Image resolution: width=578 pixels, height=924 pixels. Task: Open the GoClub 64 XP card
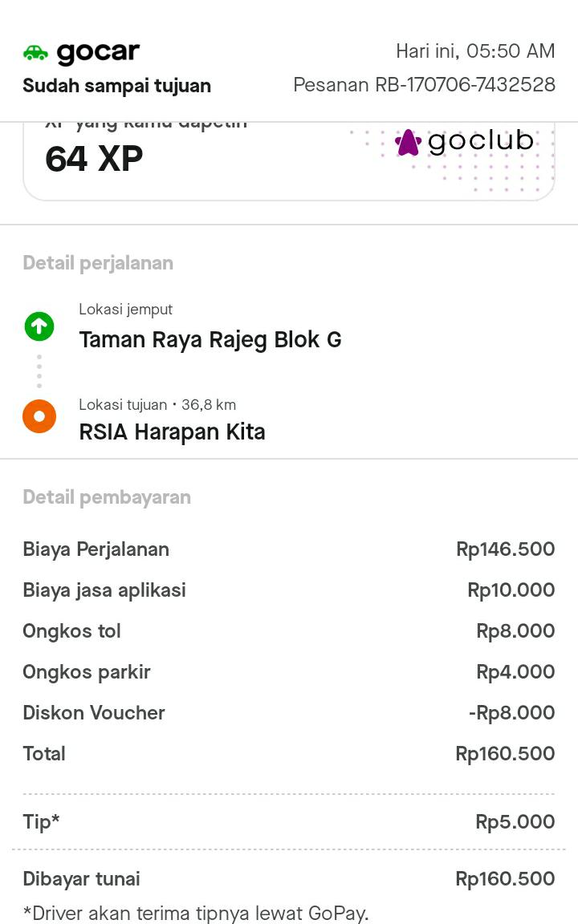tap(289, 159)
